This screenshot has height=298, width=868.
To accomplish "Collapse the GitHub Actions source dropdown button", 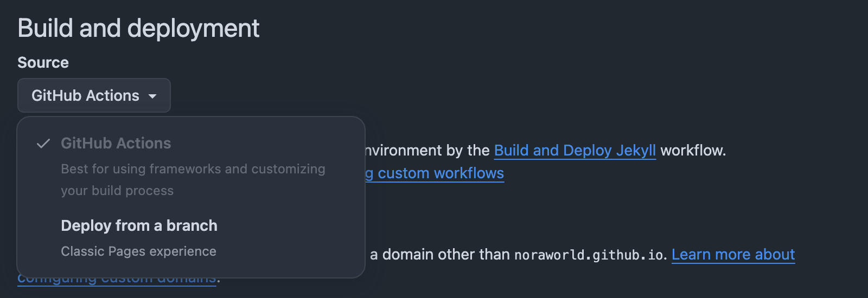I will pos(94,95).
